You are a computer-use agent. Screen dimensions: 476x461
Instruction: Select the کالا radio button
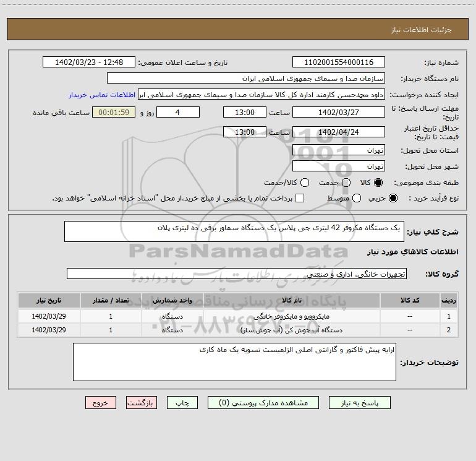point(378,183)
